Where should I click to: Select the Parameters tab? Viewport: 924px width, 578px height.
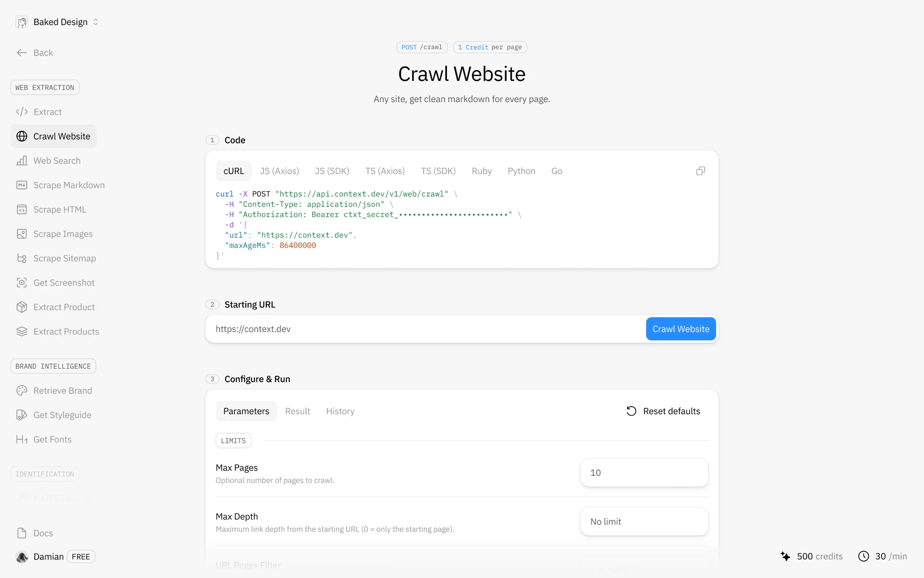coord(246,411)
